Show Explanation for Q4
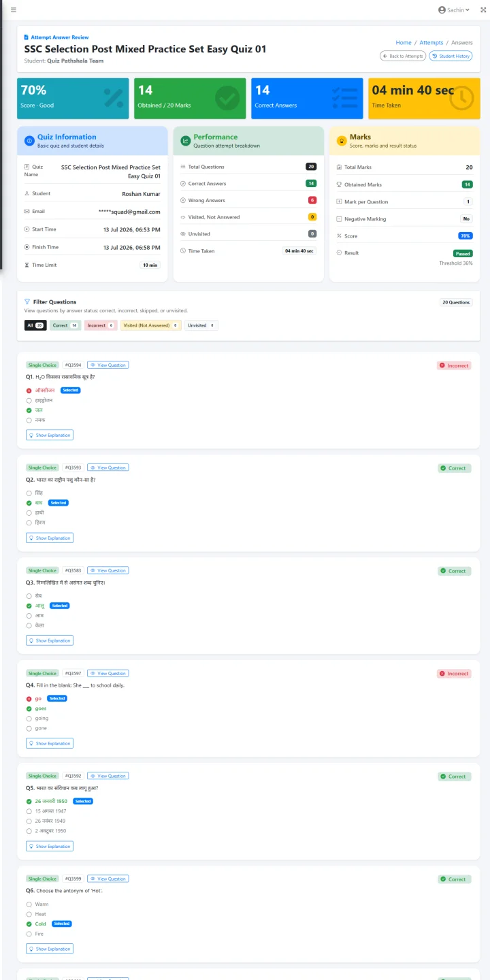This screenshot has height=980, width=490. (50, 743)
